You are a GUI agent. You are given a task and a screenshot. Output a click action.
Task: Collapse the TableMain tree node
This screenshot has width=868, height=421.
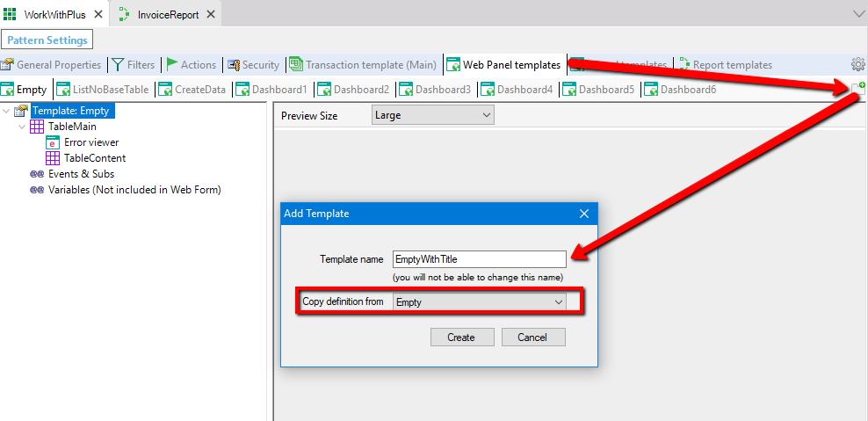pyautogui.click(x=23, y=127)
